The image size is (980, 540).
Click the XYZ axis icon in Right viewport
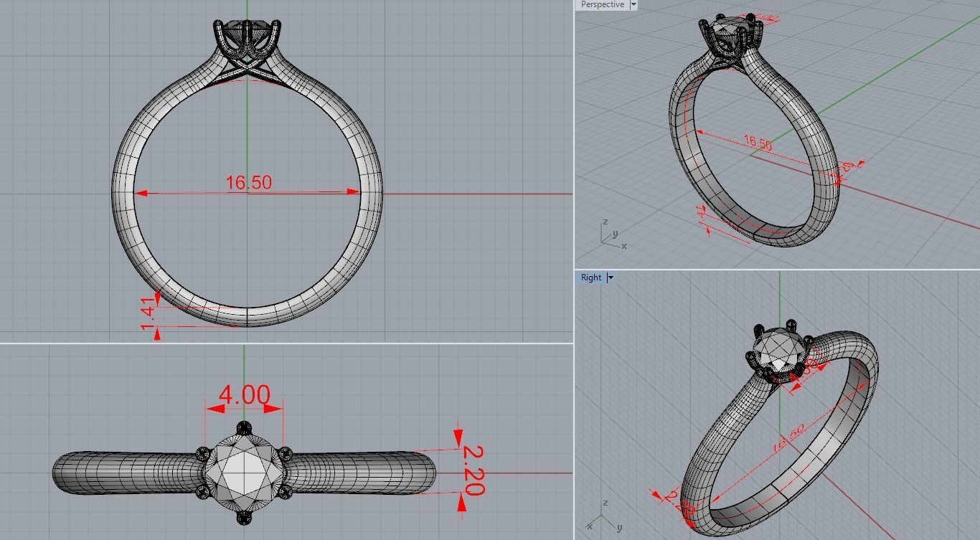pyautogui.click(x=604, y=516)
